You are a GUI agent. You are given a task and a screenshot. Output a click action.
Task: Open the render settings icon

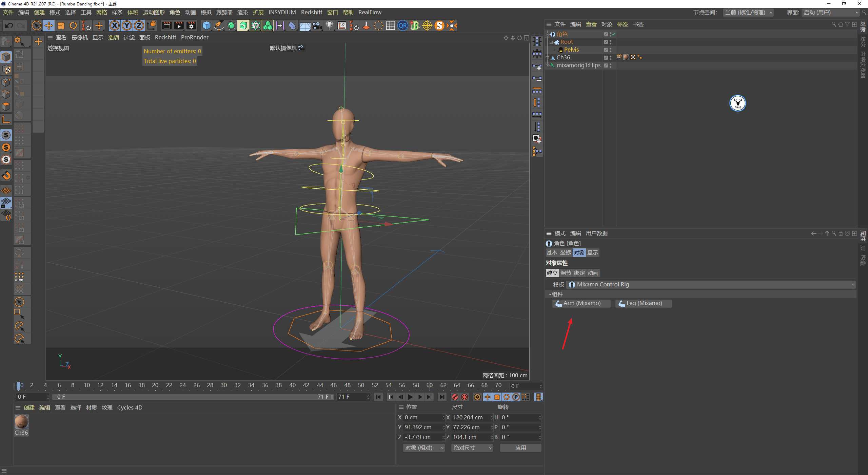pos(191,25)
